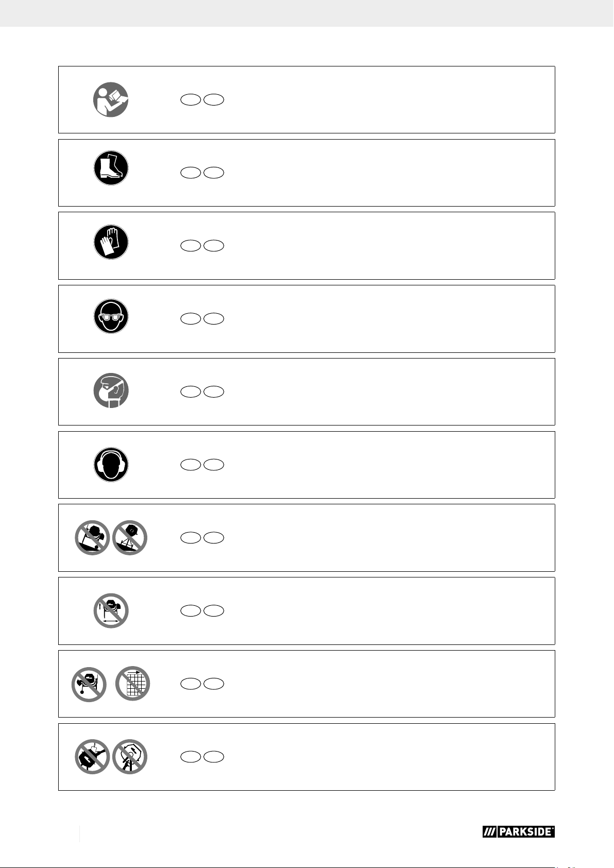Image resolution: width=614 pixels, height=868 pixels.
Task: Select the rightmost prohibition symbol in the last row
Action: 130,757
